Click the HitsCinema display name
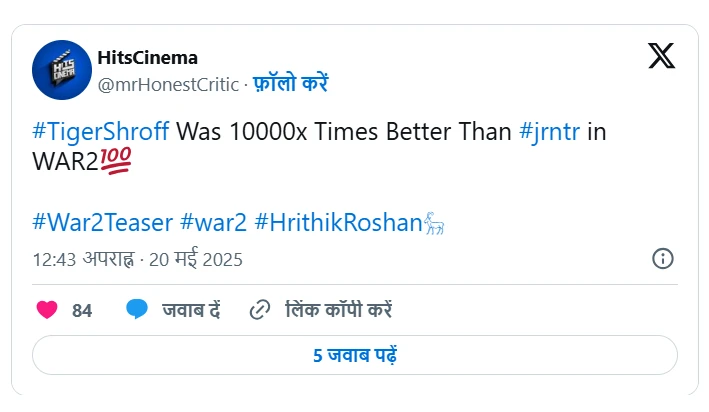 (x=147, y=57)
